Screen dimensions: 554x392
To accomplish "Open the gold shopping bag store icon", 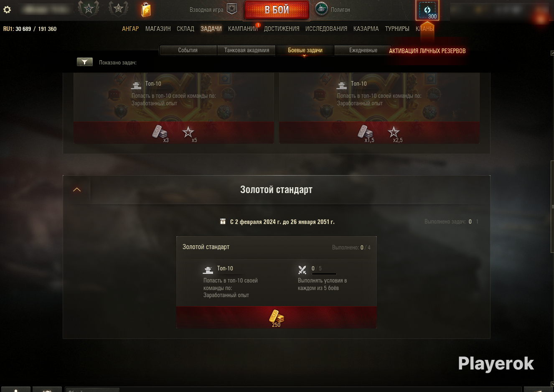I will coord(146,9).
